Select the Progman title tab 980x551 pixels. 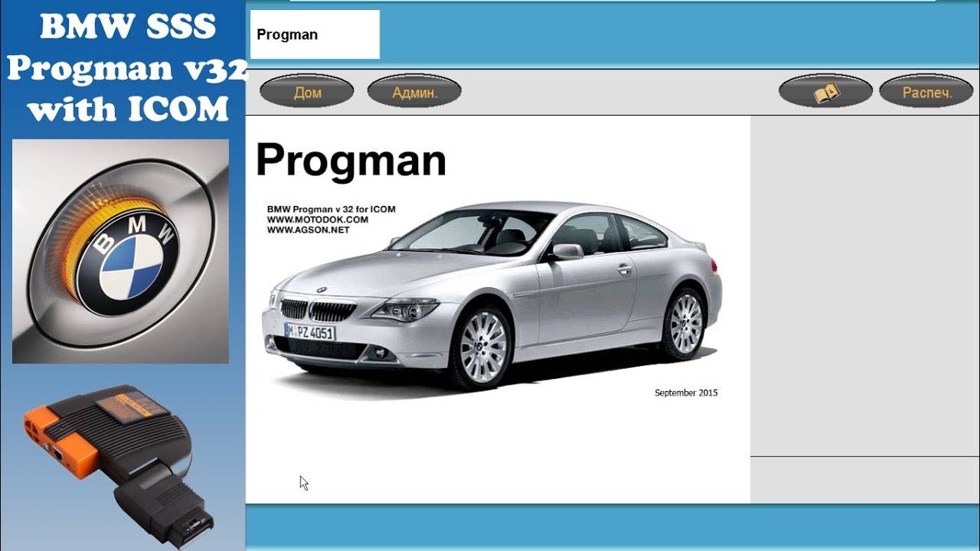[315, 34]
